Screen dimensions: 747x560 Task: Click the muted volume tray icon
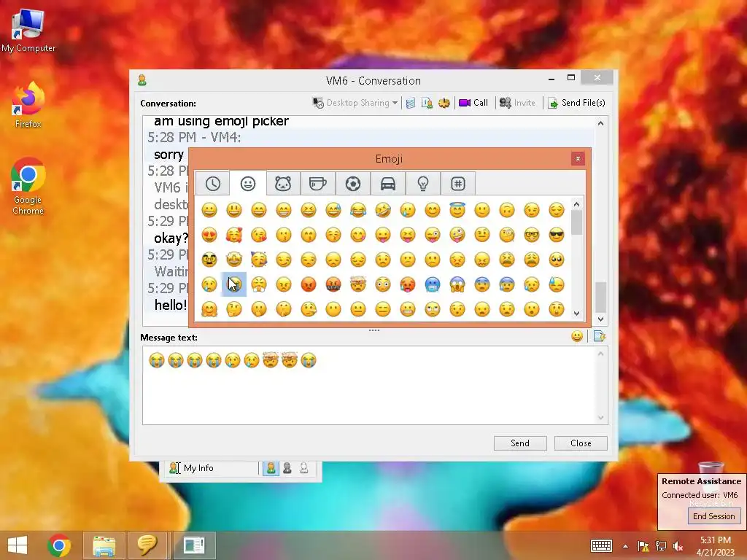(x=678, y=546)
